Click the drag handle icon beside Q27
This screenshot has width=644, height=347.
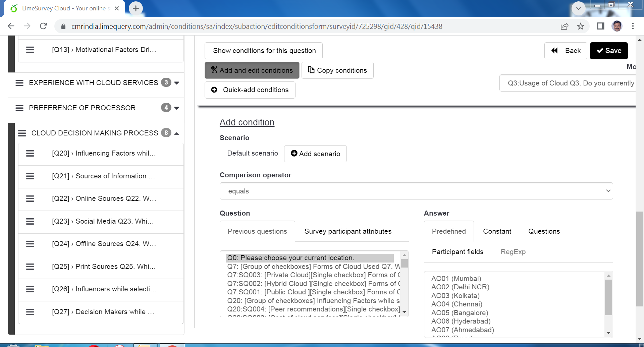click(30, 312)
